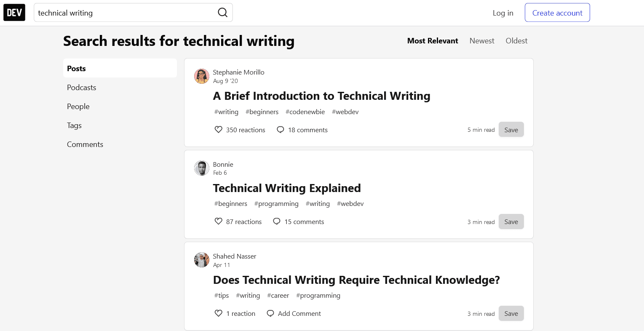Save the Technical Writing Explained post
Viewport: 644px width, 331px height.
(x=511, y=222)
